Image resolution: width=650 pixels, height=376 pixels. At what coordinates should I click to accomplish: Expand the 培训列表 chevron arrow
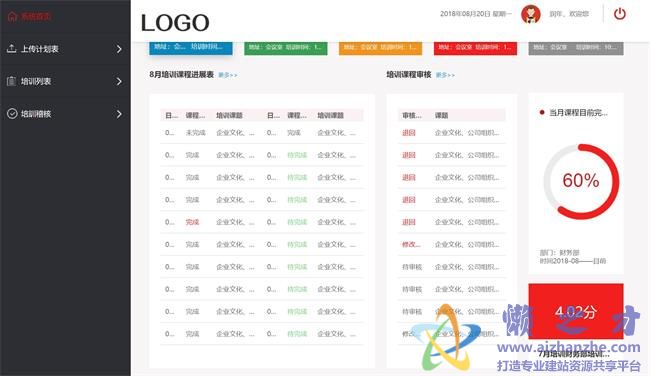(119, 81)
